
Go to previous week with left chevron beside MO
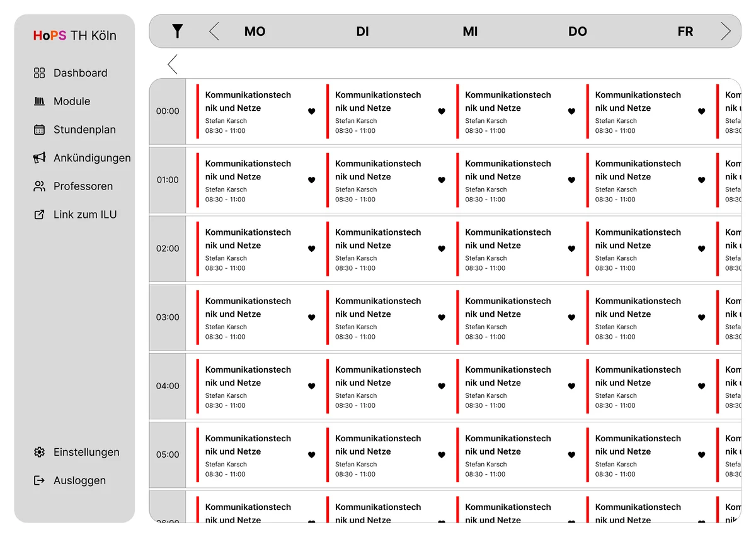tap(214, 31)
